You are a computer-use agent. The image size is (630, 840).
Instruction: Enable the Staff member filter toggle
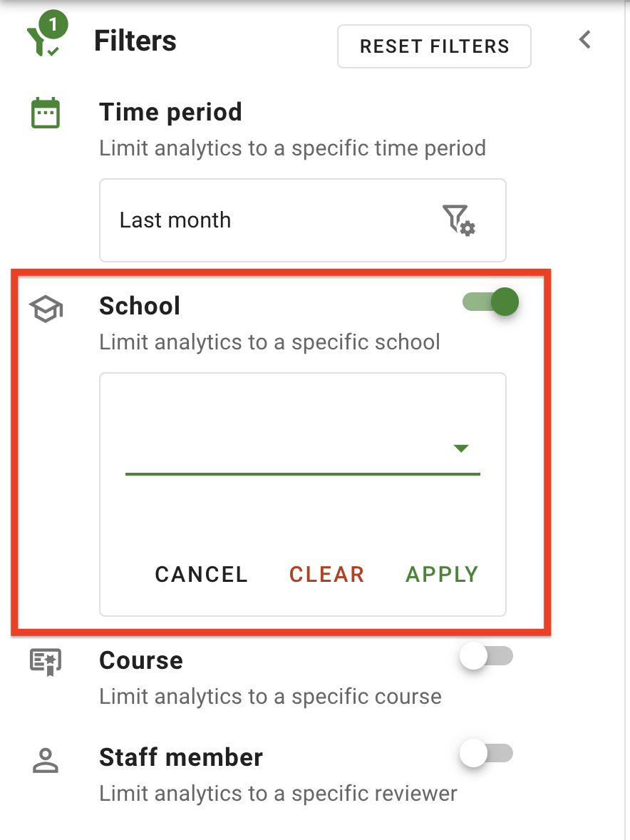click(486, 754)
